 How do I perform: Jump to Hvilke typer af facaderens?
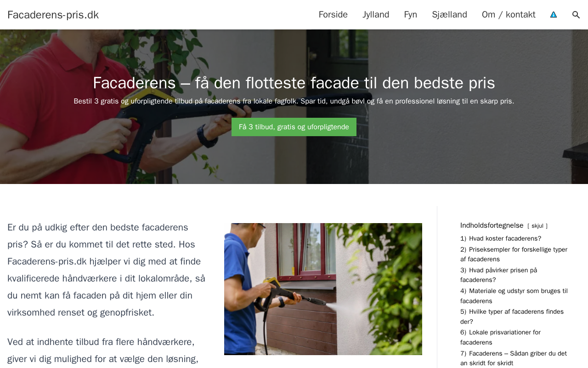click(512, 316)
